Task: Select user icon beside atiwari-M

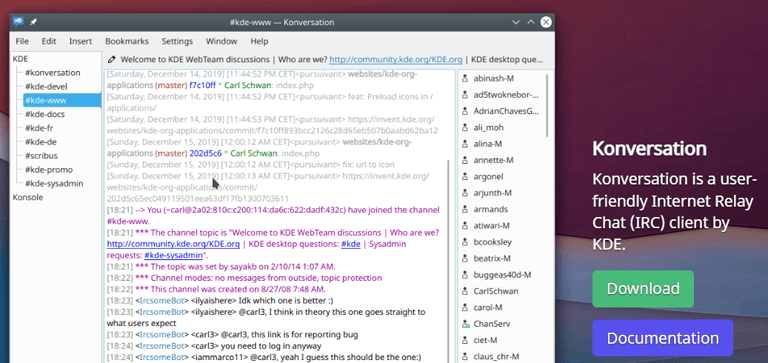Action: pos(465,226)
